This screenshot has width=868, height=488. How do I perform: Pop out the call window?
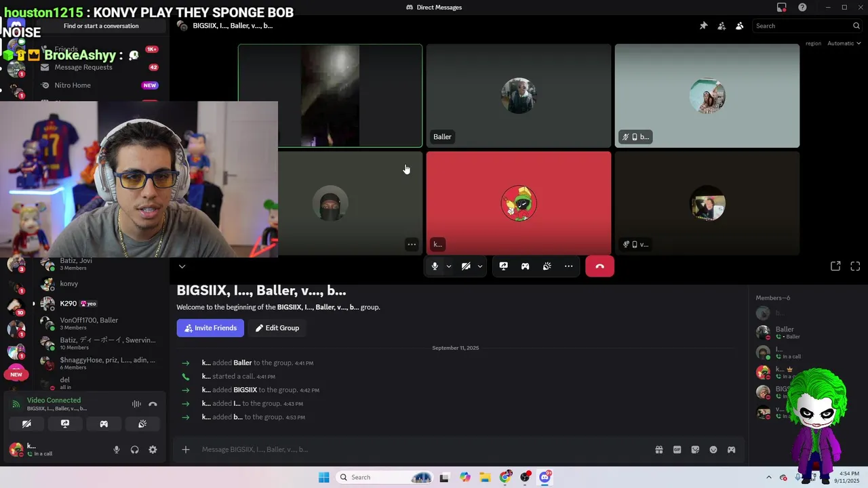835,266
